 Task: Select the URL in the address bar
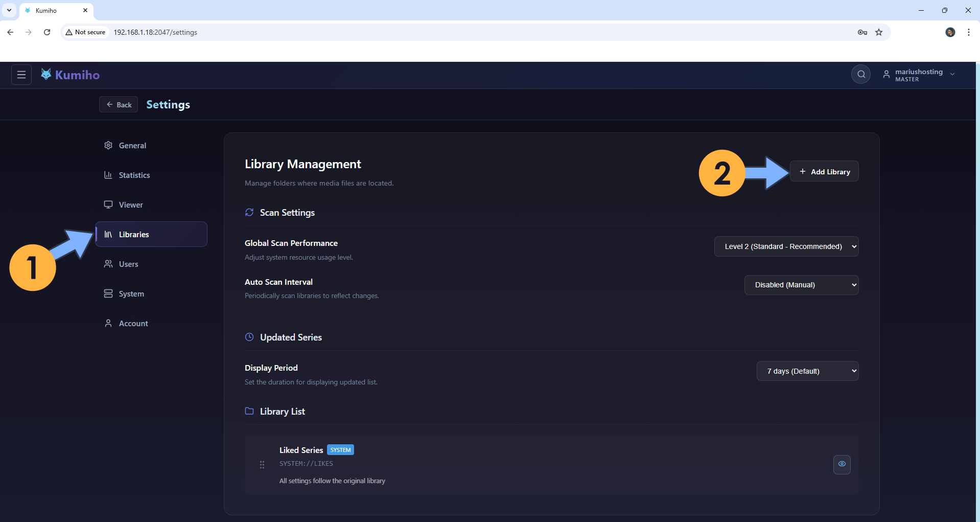[x=155, y=32]
